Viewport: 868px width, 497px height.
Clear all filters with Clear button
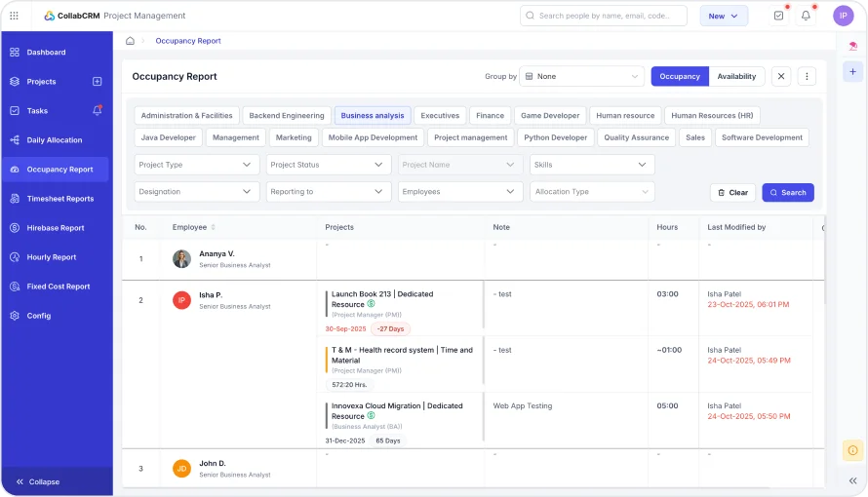click(732, 192)
